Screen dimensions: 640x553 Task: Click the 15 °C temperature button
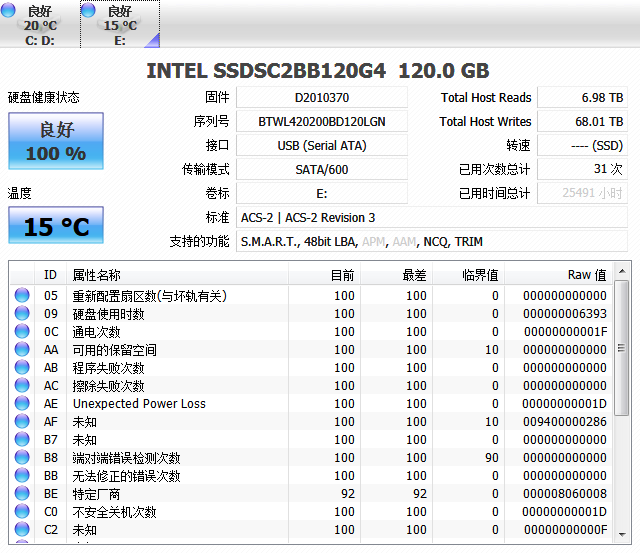56,225
